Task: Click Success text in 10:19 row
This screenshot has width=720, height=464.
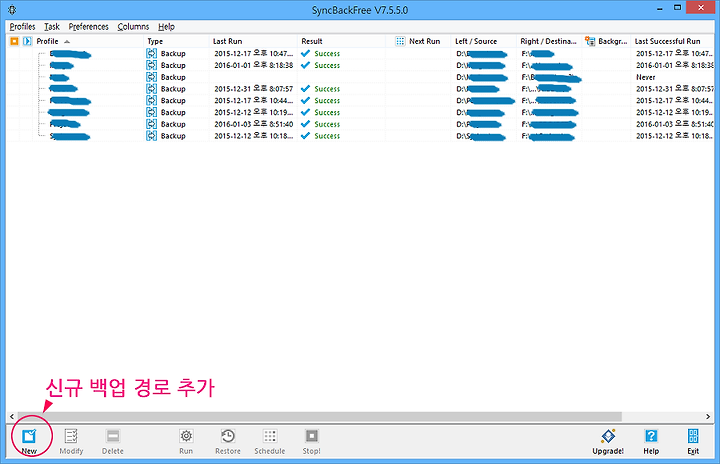Action: click(x=327, y=113)
